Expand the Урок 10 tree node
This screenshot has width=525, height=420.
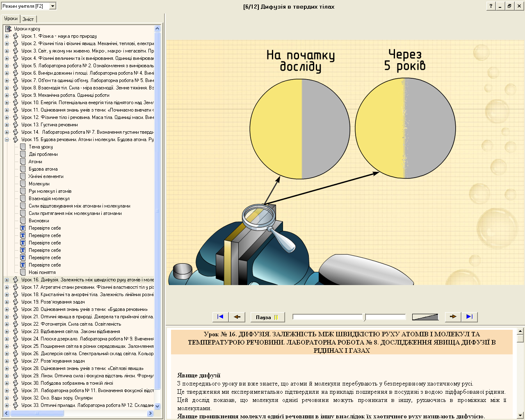7,103
